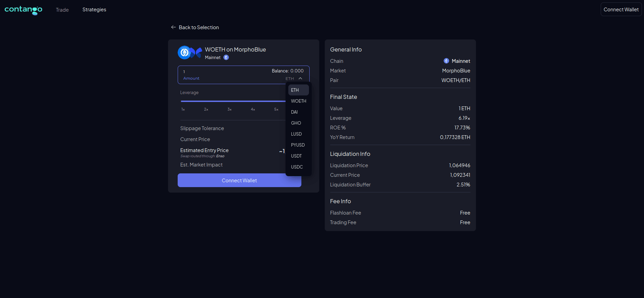Click Ethereum icon next to Mainnet subtitle
Image resolution: width=644 pixels, height=298 pixels.
coord(226,57)
